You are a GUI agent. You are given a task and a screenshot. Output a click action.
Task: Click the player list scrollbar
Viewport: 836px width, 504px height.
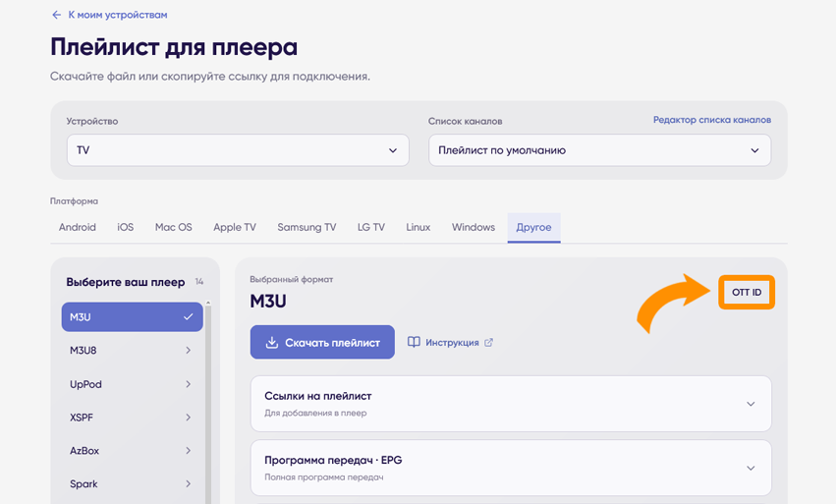[x=208, y=402]
